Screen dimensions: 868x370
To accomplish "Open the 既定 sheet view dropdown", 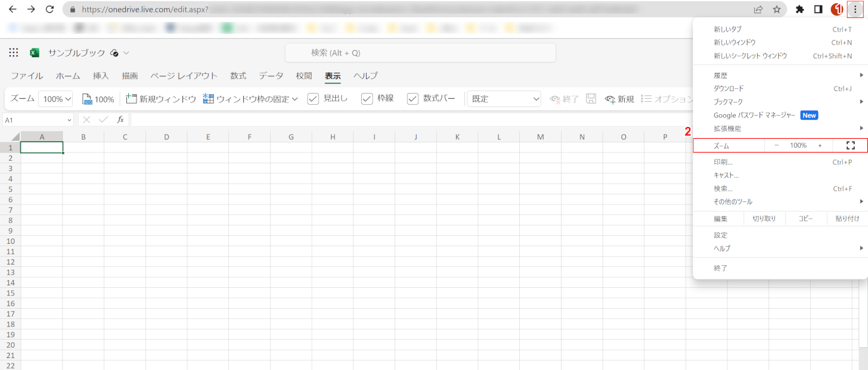I will [x=504, y=99].
